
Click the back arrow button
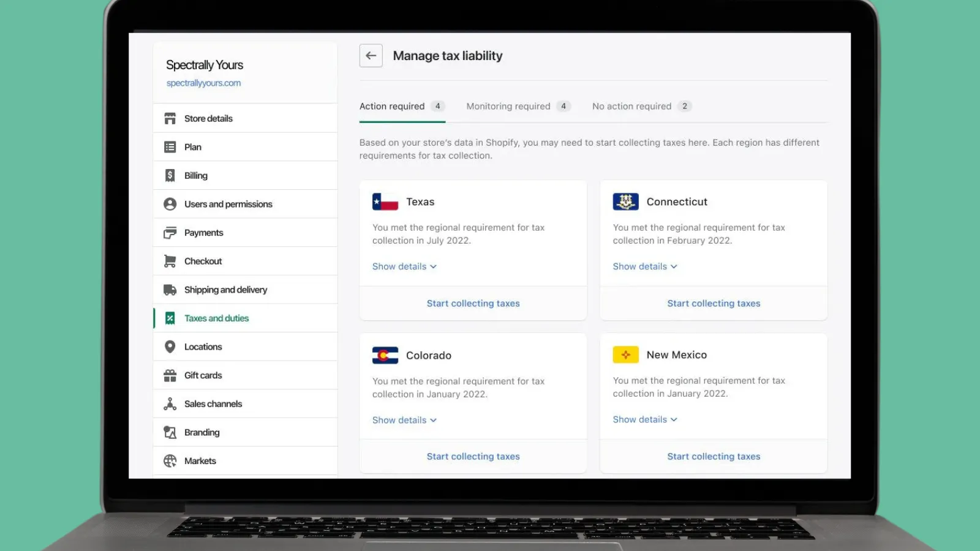point(371,56)
